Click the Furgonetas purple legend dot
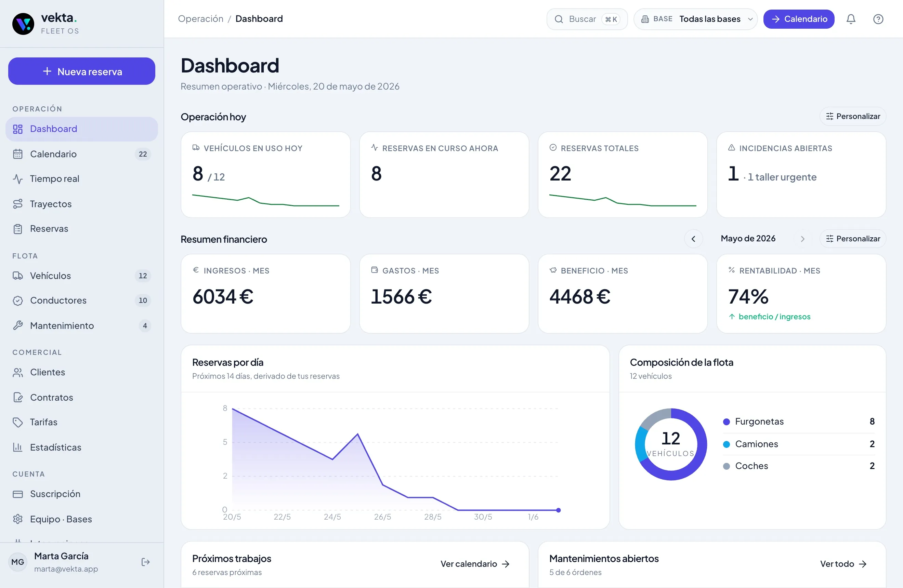Viewport: 903px width, 588px height. 726,422
